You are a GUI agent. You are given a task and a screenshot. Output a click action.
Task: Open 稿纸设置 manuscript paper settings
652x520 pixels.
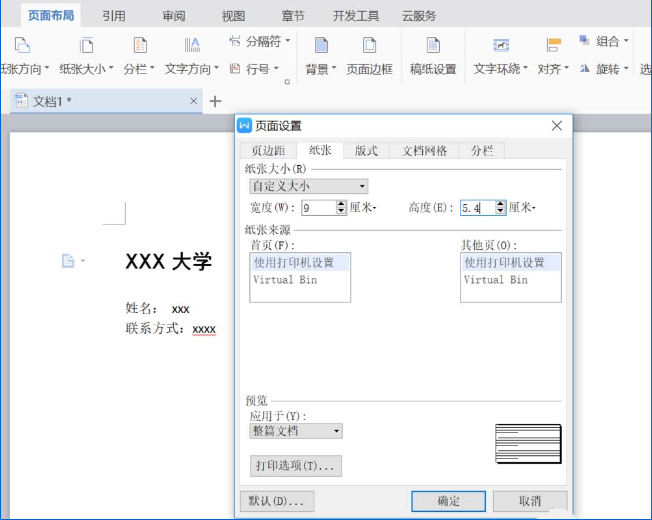pos(432,46)
